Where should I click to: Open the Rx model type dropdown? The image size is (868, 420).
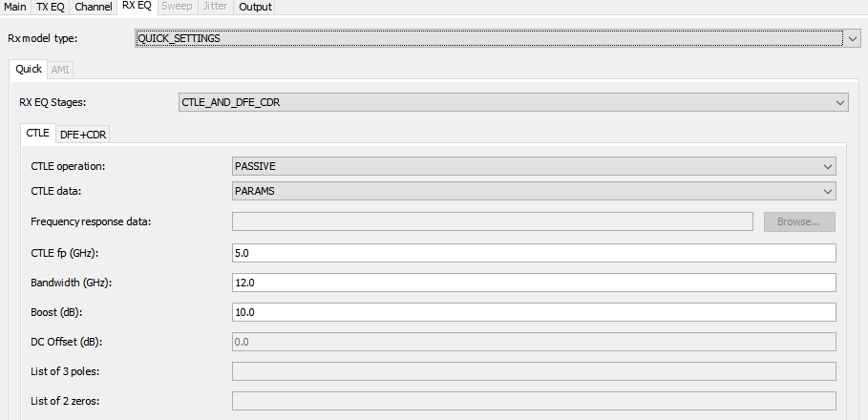click(x=500, y=38)
